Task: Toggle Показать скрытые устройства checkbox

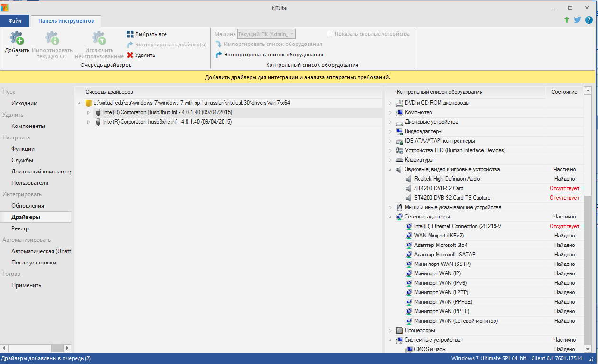Action: point(330,34)
